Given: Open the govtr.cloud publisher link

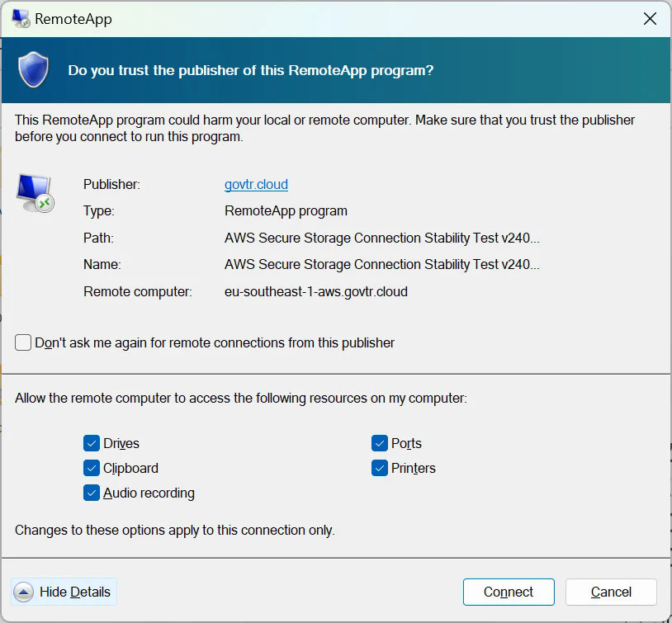Looking at the screenshot, I should pos(256,184).
